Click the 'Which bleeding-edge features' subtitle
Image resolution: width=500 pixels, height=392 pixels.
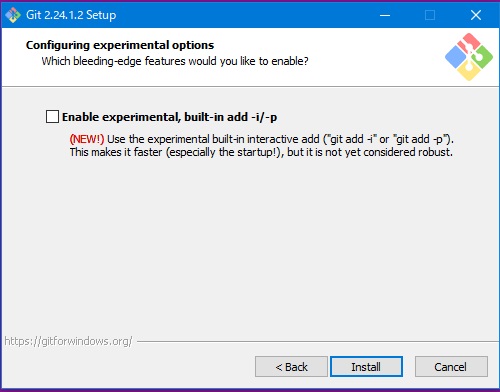click(175, 61)
